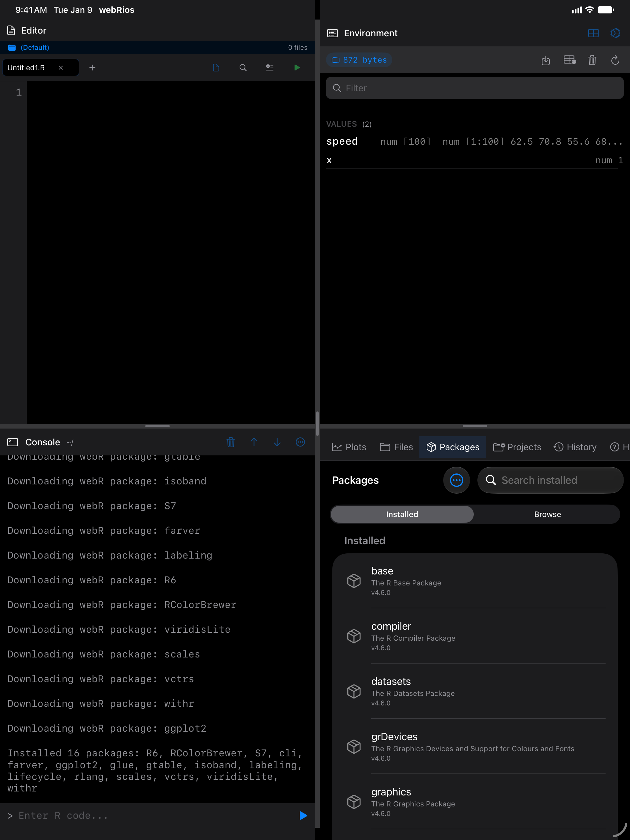Click the console line "Downloading webR package: ggplot2"
Screen dimensions: 630x840
[107, 728]
